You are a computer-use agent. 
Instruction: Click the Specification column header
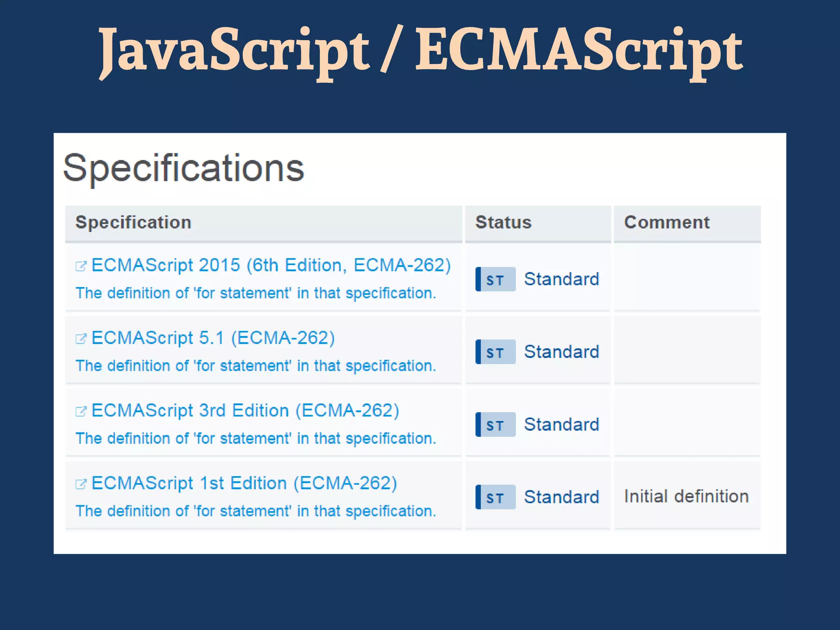pyautogui.click(x=133, y=222)
